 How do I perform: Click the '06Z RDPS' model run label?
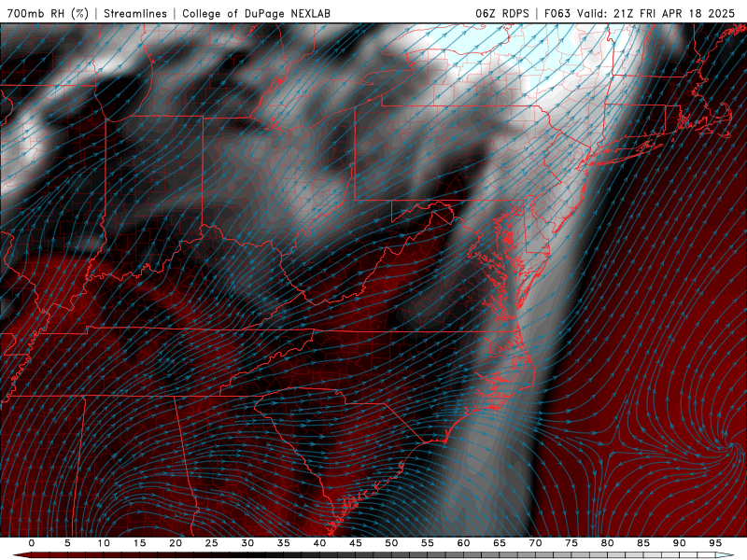click(502, 13)
